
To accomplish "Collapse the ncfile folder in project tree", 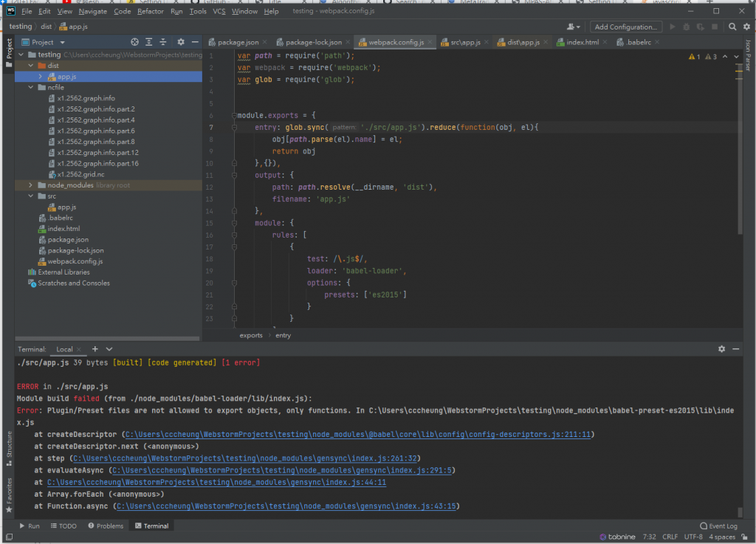I will tap(30, 87).
